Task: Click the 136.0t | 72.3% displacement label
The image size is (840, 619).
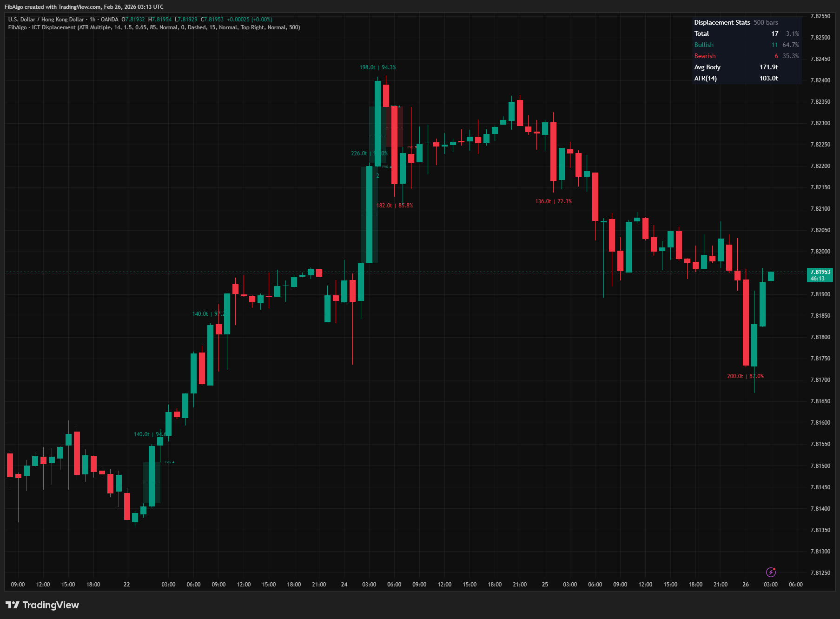Action: pyautogui.click(x=553, y=201)
